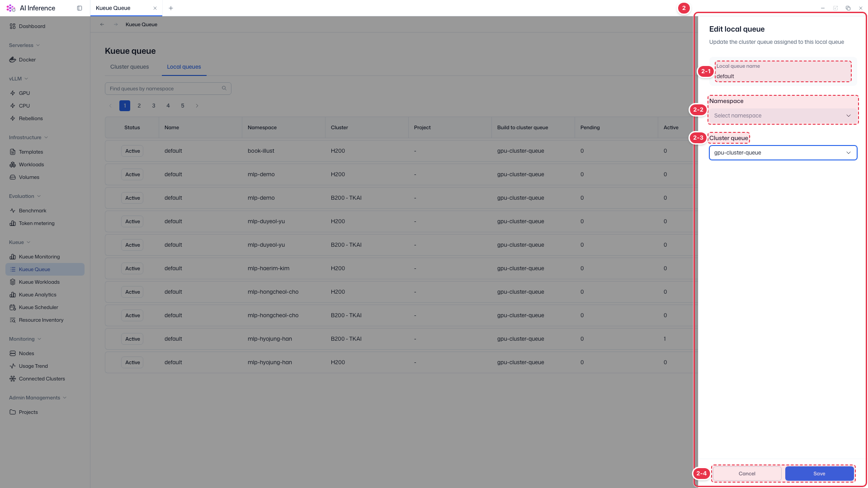Select the Kueue Workloads layers icon
Image resolution: width=868 pixels, height=488 pixels.
[13, 282]
